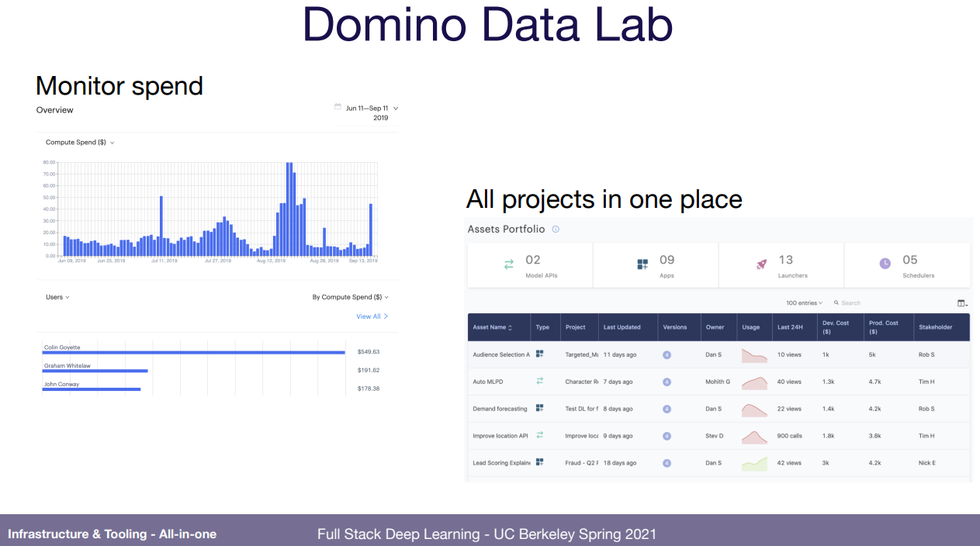This screenshot has height=546, width=980.
Task: Click the 'Auto MLPD' asset name
Action: (488, 382)
